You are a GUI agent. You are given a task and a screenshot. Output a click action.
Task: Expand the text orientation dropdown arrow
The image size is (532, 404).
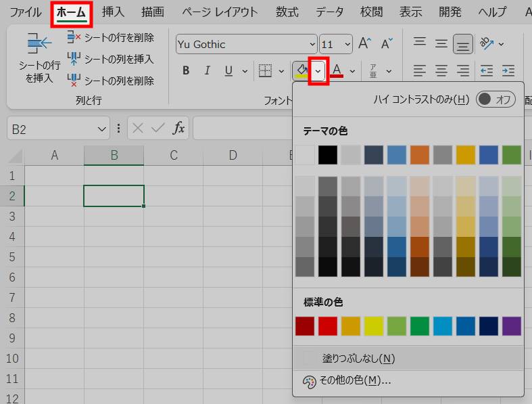pos(501,44)
